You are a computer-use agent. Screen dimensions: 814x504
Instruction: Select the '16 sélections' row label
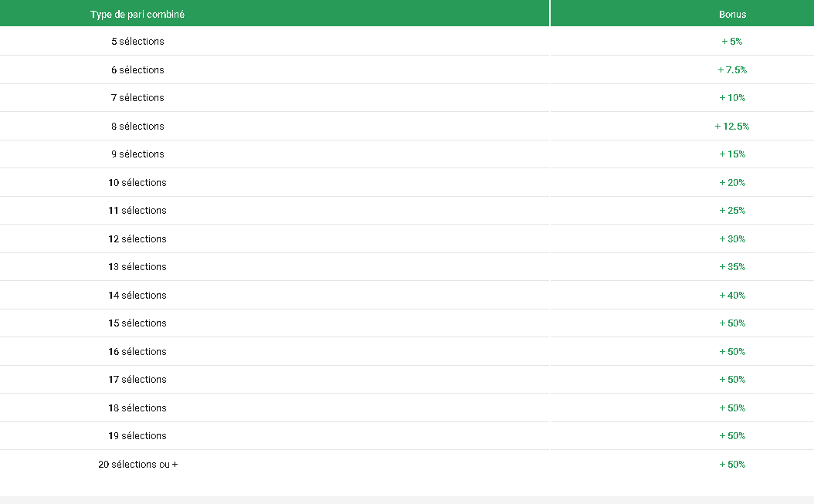coord(137,351)
